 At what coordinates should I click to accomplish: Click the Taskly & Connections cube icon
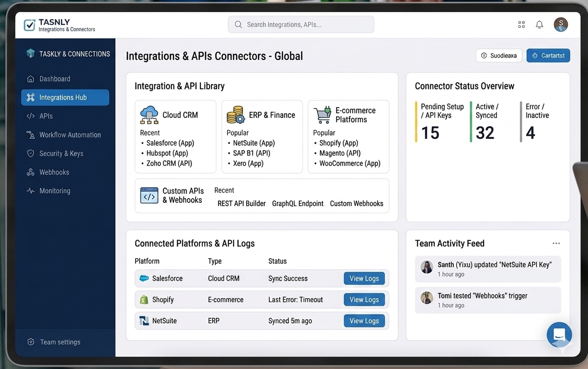(x=30, y=53)
